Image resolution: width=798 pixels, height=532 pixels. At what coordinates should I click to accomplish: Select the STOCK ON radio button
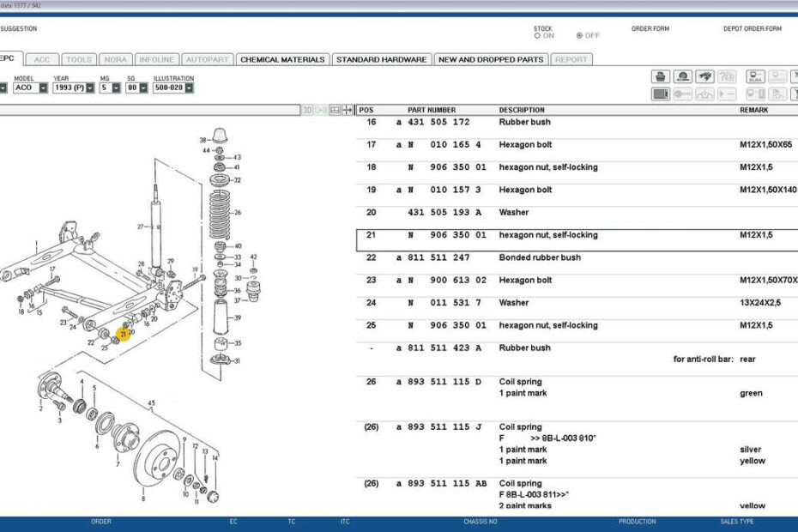coord(537,36)
